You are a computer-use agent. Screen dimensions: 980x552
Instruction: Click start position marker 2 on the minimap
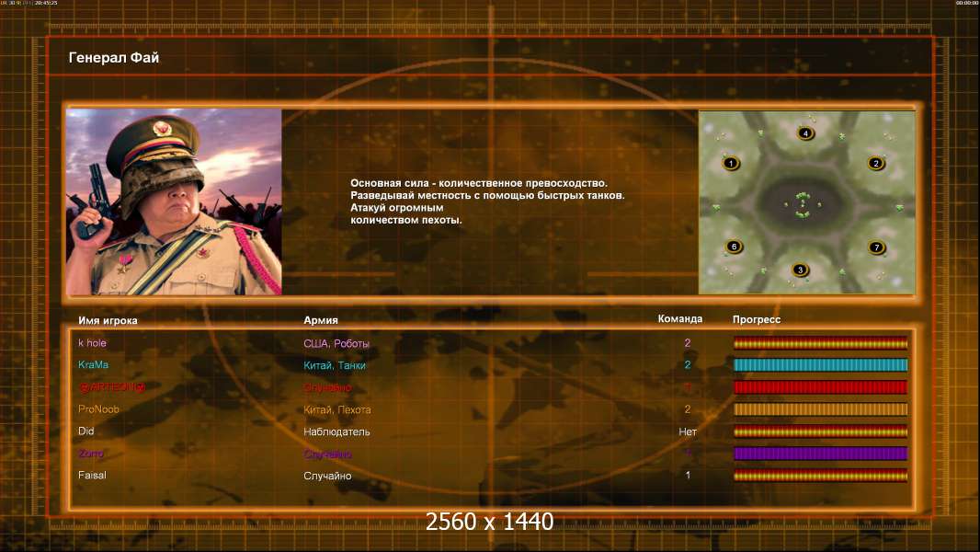pyautogui.click(x=875, y=163)
